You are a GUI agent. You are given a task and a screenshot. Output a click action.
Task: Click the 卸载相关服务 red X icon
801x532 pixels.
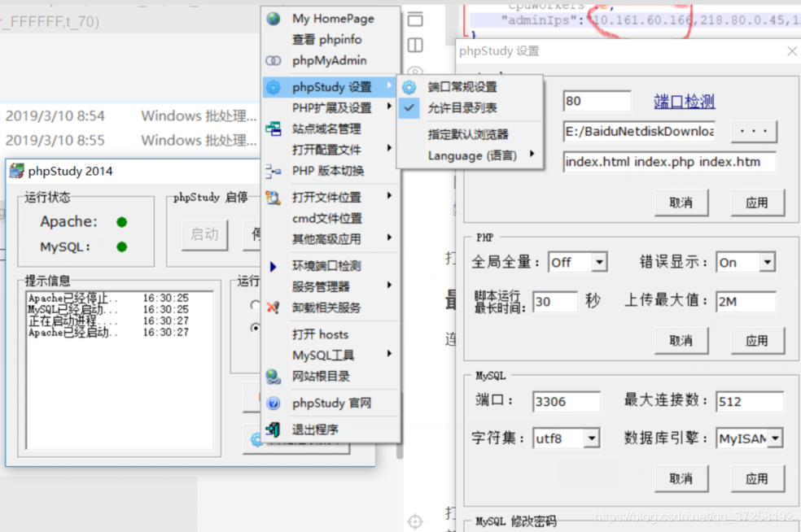point(274,307)
